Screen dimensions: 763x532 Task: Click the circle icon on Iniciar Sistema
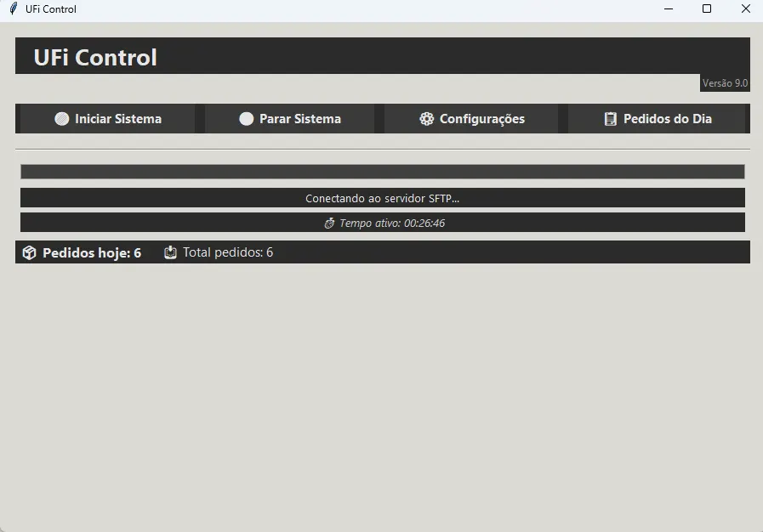(x=62, y=119)
